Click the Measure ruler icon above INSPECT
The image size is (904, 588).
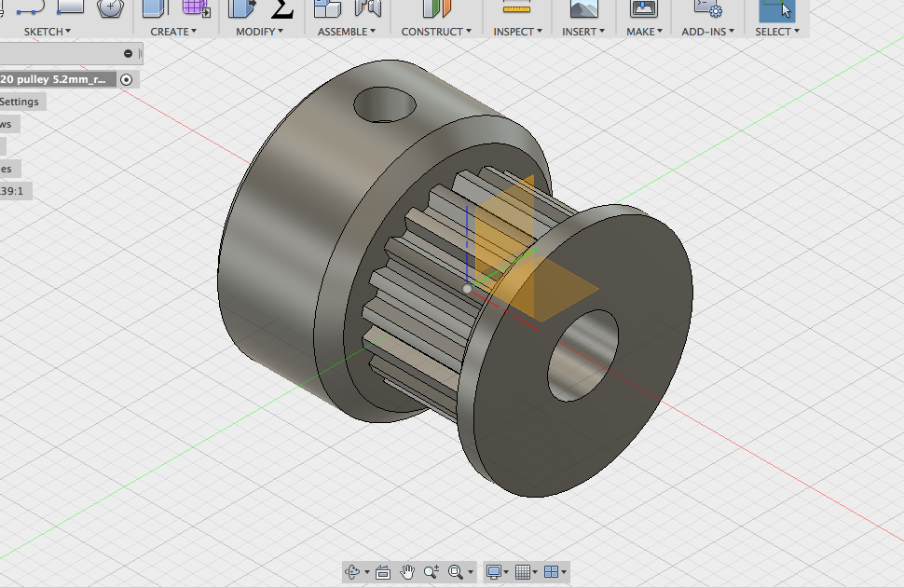pos(516,7)
